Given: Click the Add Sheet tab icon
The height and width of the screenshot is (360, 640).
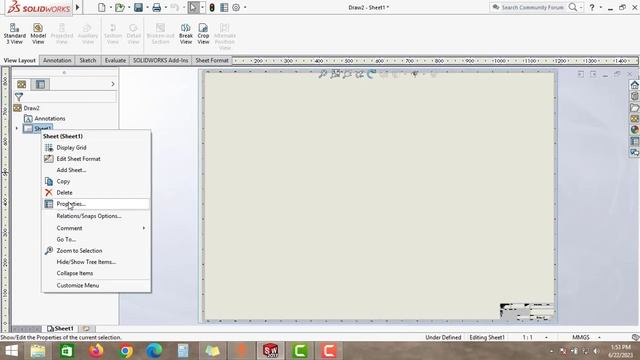Looking at the screenshot, I should [x=86, y=329].
